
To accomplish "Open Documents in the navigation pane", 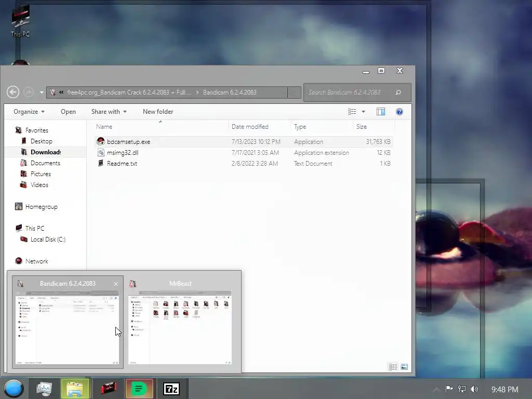I will 45,163.
